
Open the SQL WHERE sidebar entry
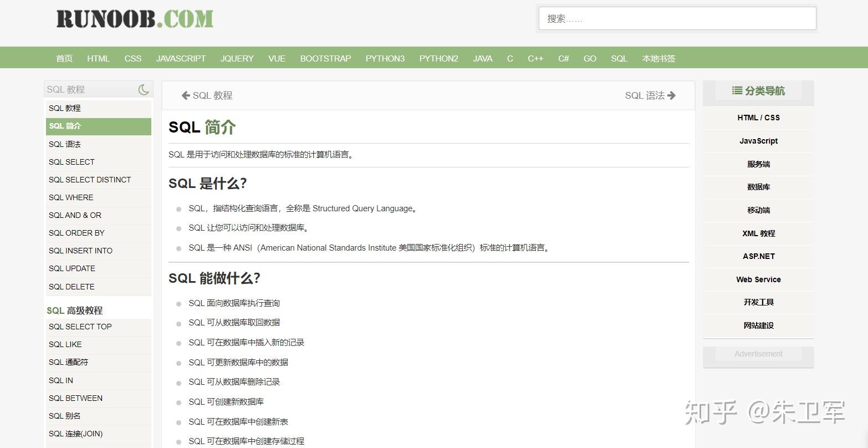tap(70, 197)
